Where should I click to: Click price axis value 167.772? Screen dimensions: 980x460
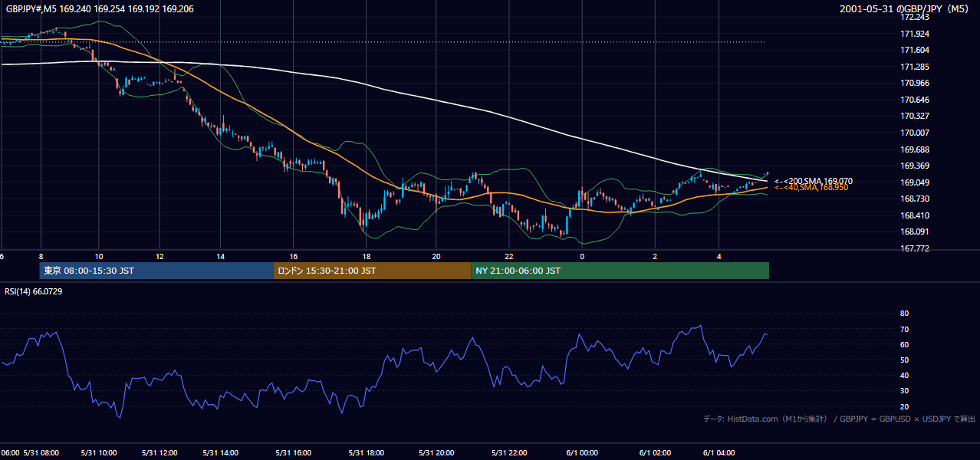coord(913,248)
